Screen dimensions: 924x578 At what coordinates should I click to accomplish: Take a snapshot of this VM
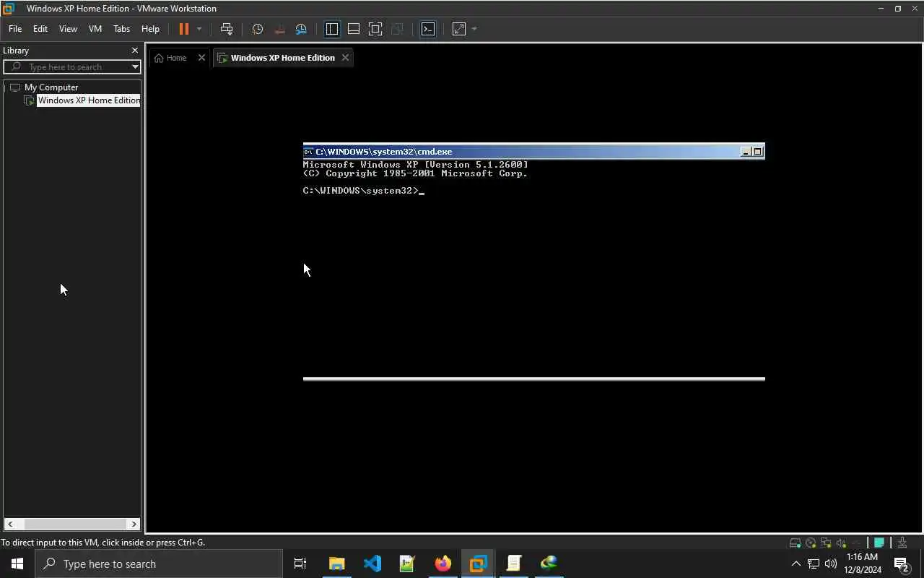pos(258,29)
